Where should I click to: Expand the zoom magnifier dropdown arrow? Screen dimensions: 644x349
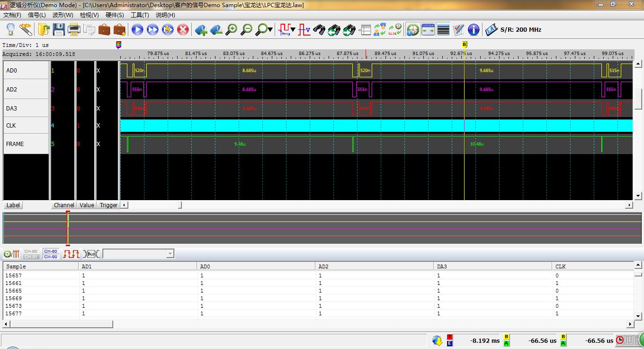click(x=270, y=30)
